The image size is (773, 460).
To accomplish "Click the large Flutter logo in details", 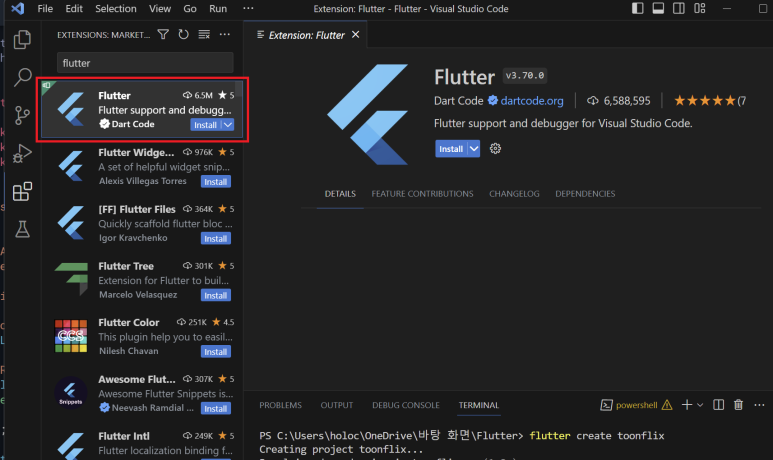I will pos(368,114).
